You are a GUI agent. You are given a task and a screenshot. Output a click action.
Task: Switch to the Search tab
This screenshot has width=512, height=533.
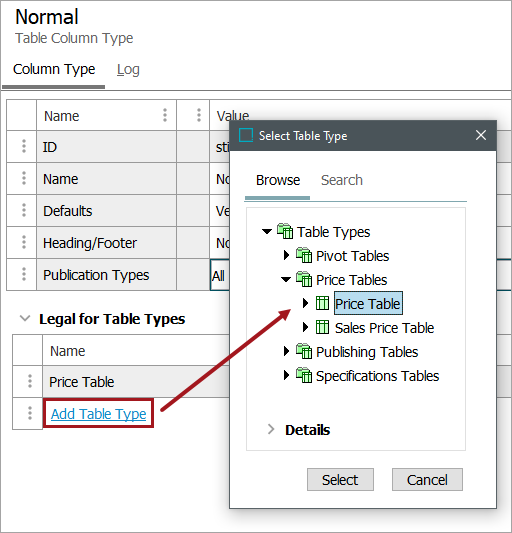[x=342, y=180]
